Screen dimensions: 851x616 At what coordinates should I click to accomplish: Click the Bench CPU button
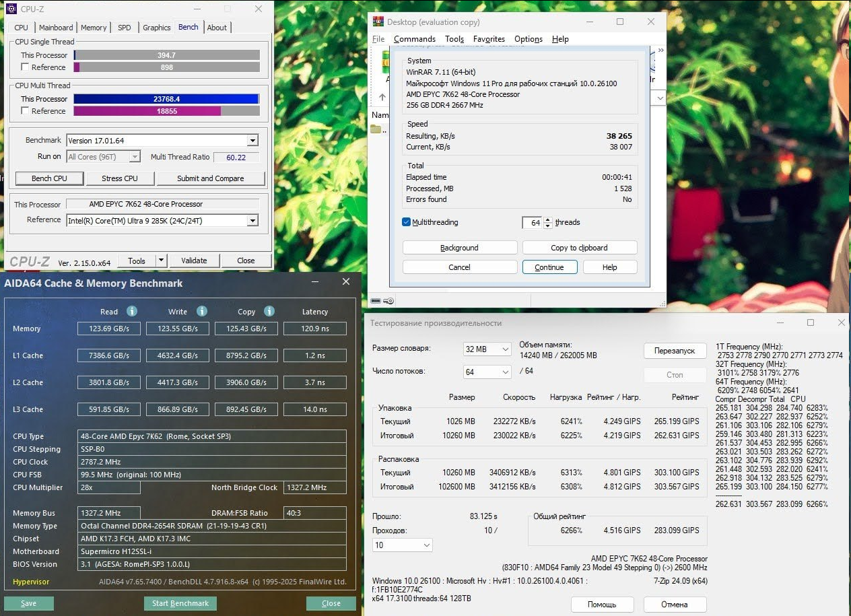(x=50, y=178)
